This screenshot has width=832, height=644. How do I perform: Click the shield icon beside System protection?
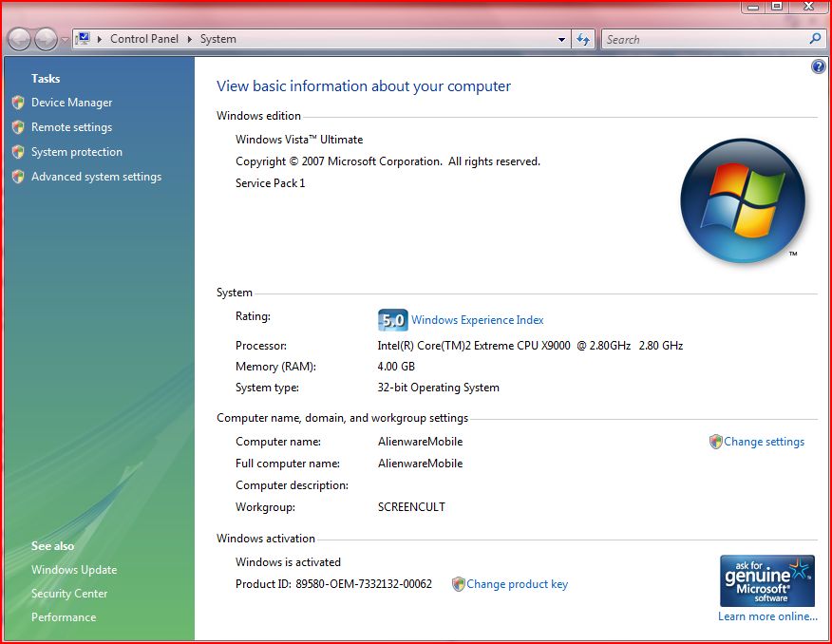pyautogui.click(x=19, y=152)
